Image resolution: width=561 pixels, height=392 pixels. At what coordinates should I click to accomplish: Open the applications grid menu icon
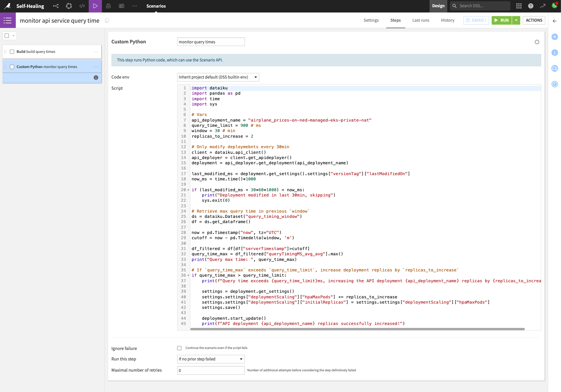point(519,6)
